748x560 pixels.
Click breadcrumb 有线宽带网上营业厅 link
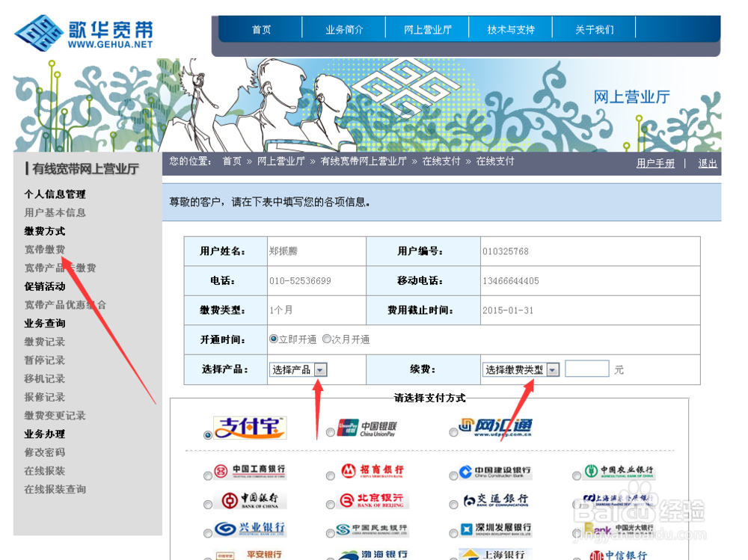coord(364,161)
